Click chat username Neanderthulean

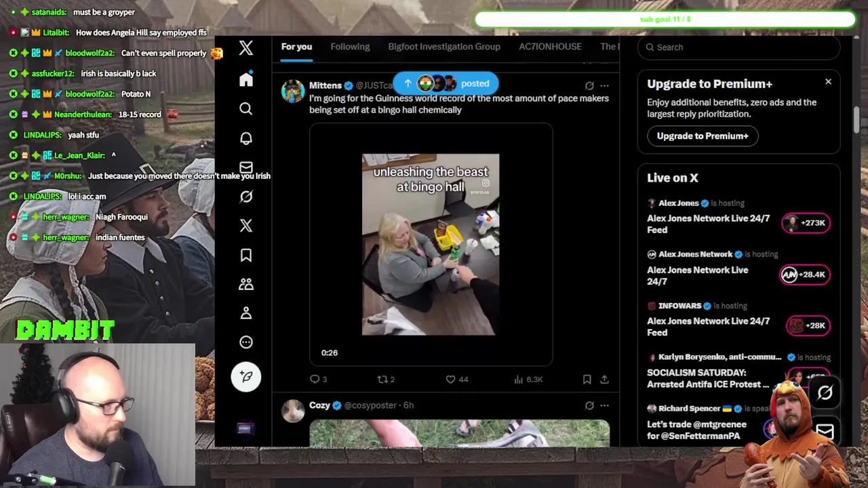pos(82,115)
